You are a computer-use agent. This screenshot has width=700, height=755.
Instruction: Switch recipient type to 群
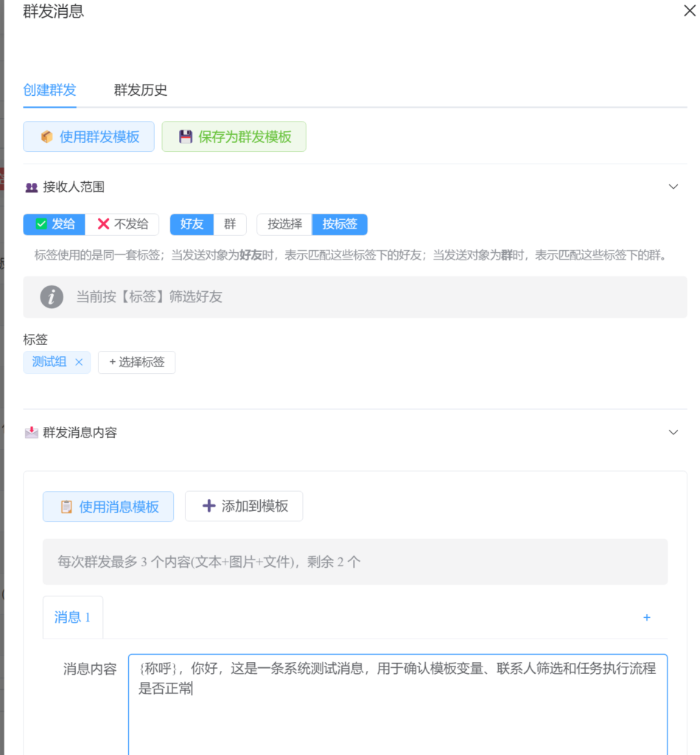(230, 224)
